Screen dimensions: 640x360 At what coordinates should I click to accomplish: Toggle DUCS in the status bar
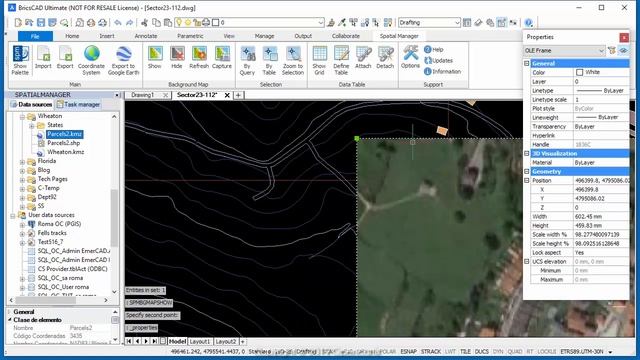[482, 351]
